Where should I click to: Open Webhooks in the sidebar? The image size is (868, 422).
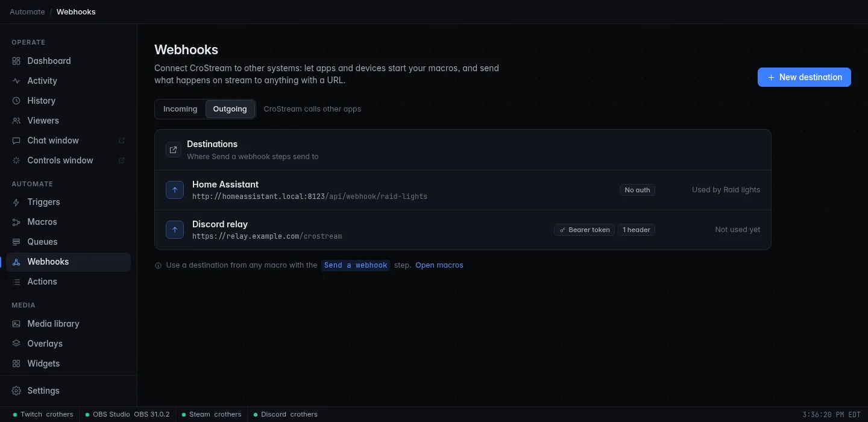68,262
